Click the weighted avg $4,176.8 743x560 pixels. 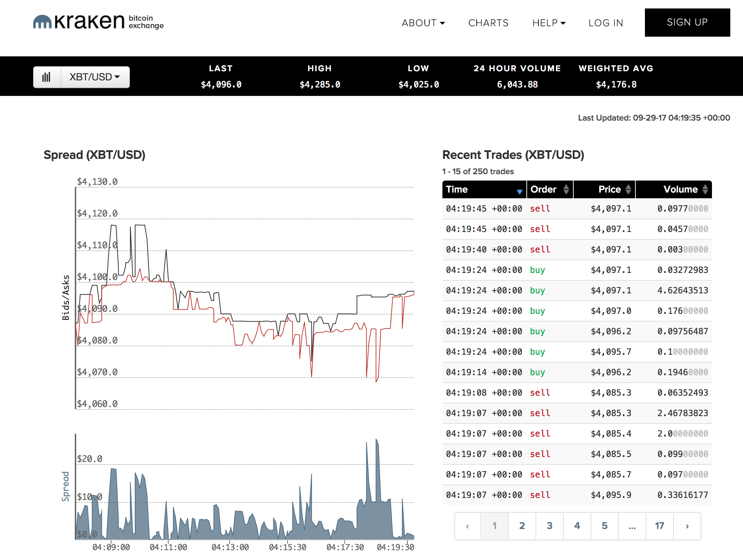[x=616, y=85]
